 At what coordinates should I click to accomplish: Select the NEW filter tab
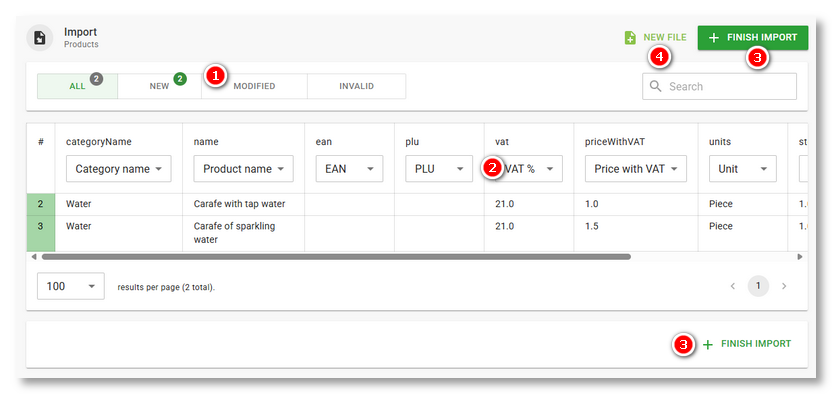(x=160, y=86)
